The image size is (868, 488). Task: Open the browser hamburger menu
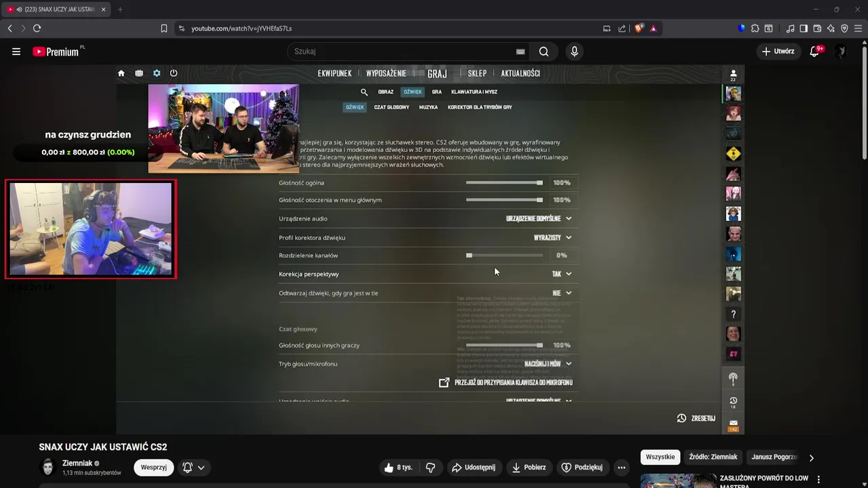click(858, 28)
